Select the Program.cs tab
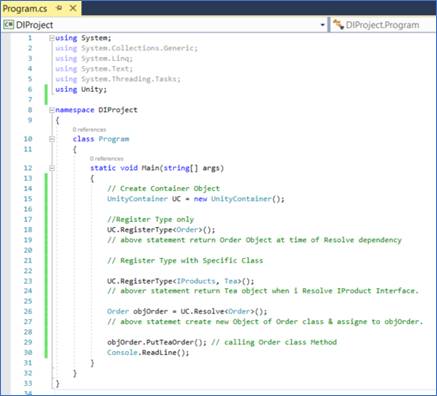Image resolution: width=437 pixels, height=396 pixels. point(25,8)
